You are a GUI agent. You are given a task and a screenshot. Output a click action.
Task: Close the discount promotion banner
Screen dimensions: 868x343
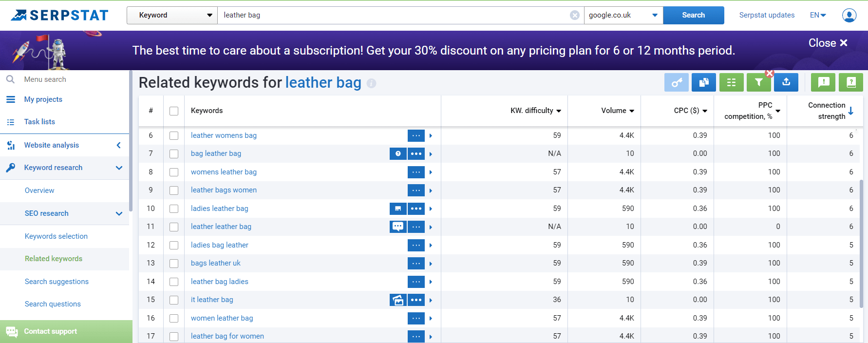click(x=828, y=43)
